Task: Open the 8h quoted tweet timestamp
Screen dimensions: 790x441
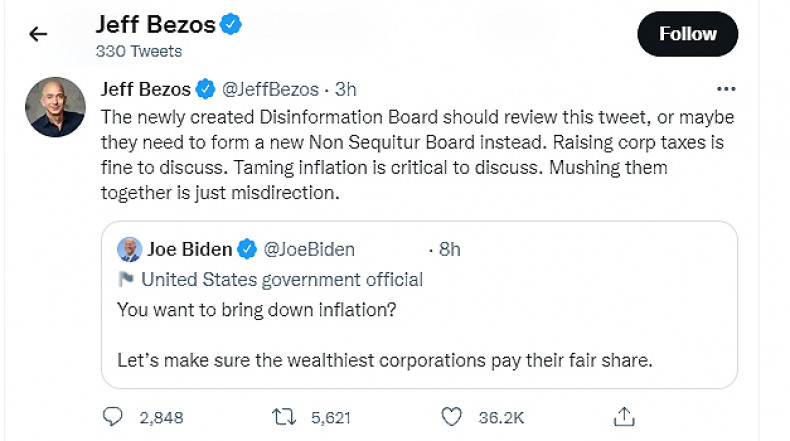Action: coord(448,249)
